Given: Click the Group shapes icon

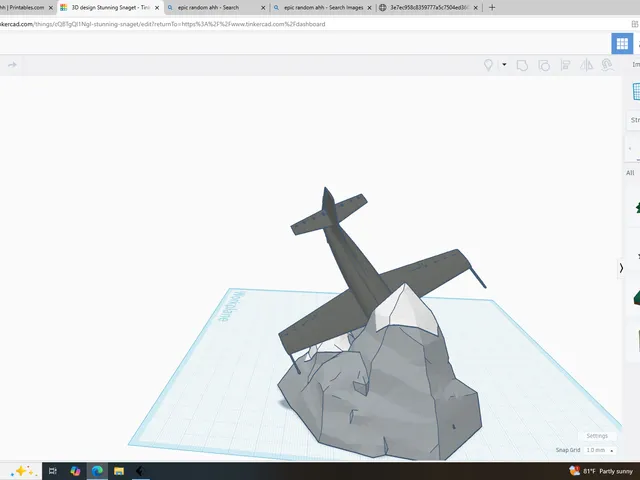Looking at the screenshot, I should [522, 65].
